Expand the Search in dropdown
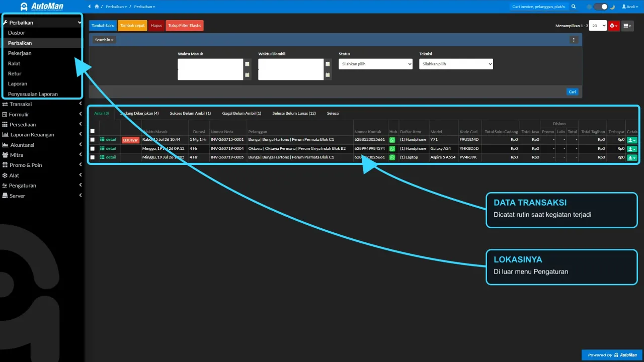 [x=104, y=40]
